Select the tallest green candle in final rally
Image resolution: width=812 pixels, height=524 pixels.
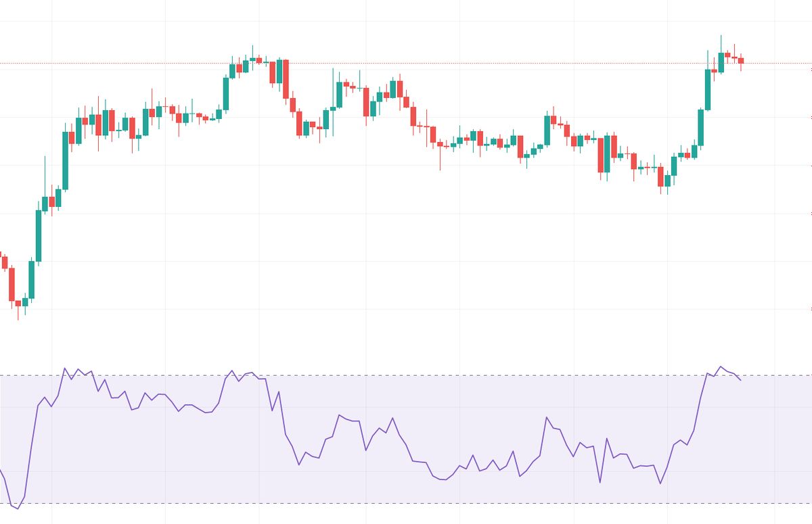pos(708,89)
